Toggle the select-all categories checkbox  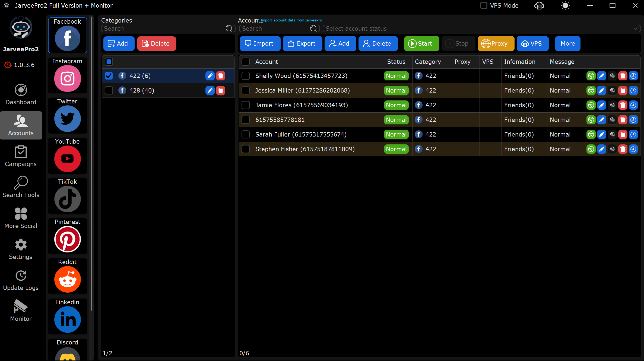(109, 62)
